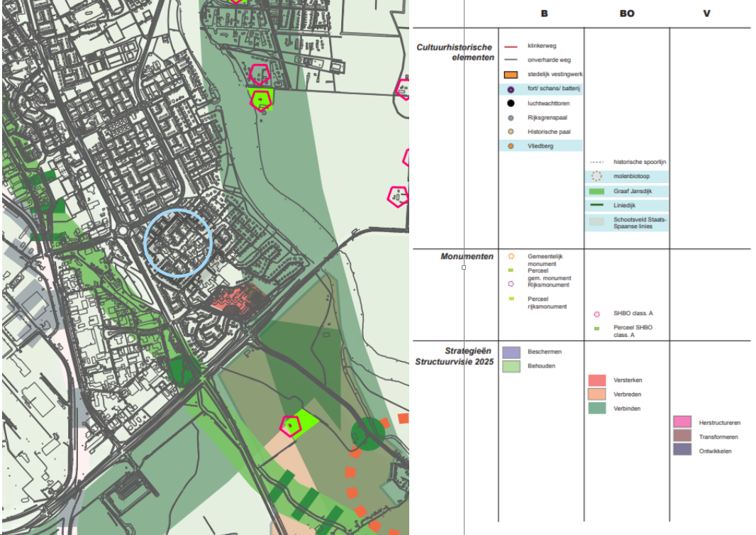
Task: Click the B column header
Action: (x=545, y=13)
